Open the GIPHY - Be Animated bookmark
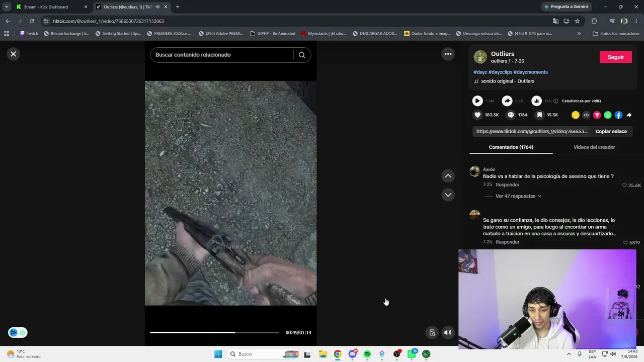This screenshot has width=644, height=362. [x=273, y=34]
